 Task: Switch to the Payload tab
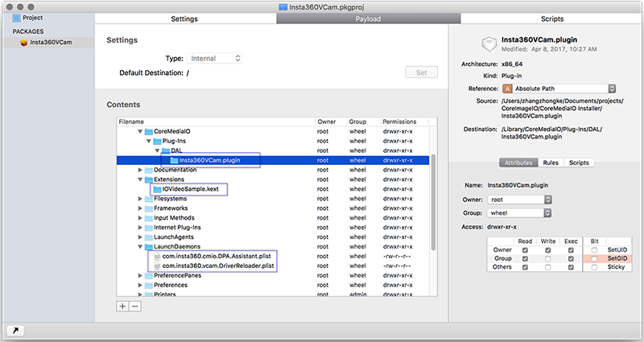click(368, 19)
